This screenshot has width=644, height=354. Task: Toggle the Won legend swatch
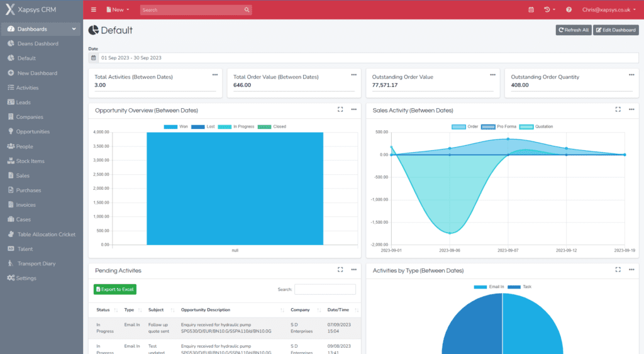pyautogui.click(x=170, y=126)
